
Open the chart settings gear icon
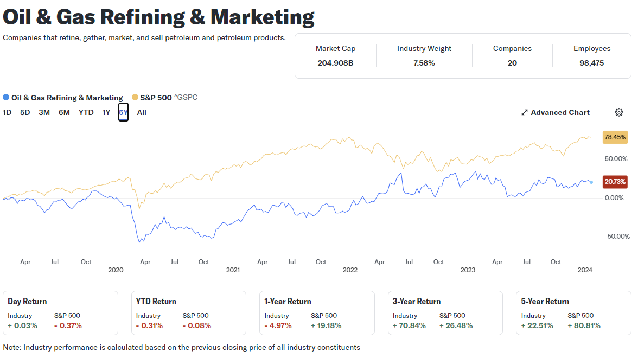point(619,112)
